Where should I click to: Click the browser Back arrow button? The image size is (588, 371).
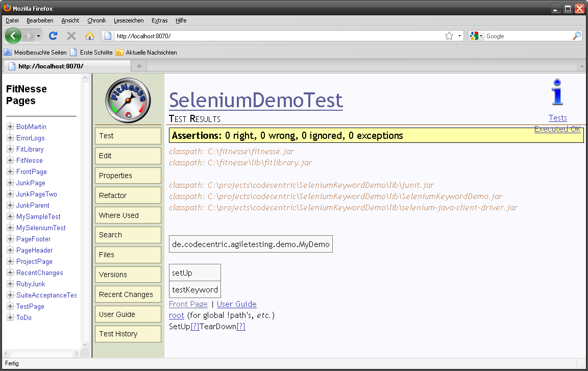pyautogui.click(x=13, y=36)
